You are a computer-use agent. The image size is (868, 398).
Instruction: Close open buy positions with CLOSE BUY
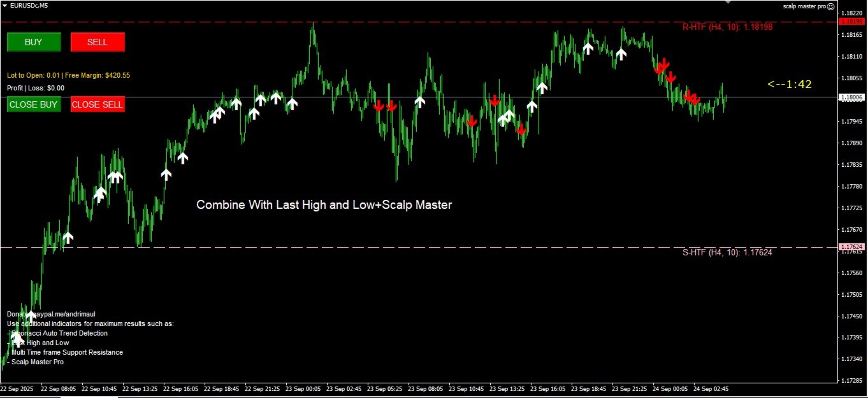[34, 104]
